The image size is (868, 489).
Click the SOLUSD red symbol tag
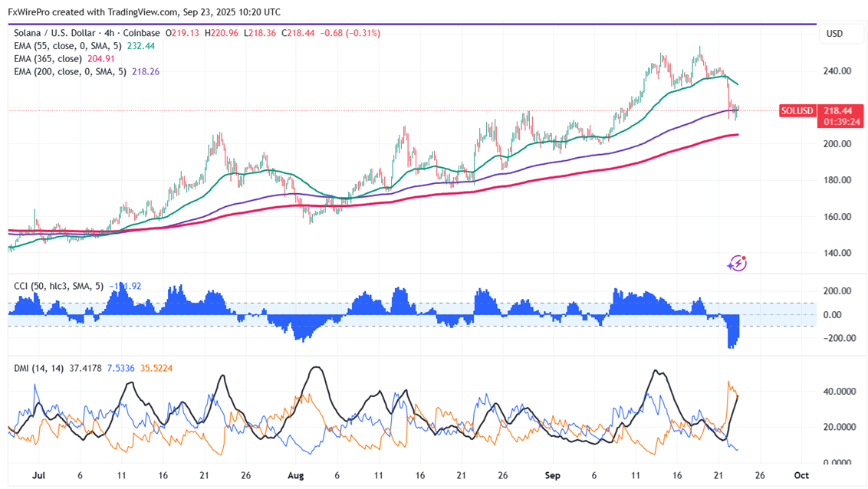[797, 110]
